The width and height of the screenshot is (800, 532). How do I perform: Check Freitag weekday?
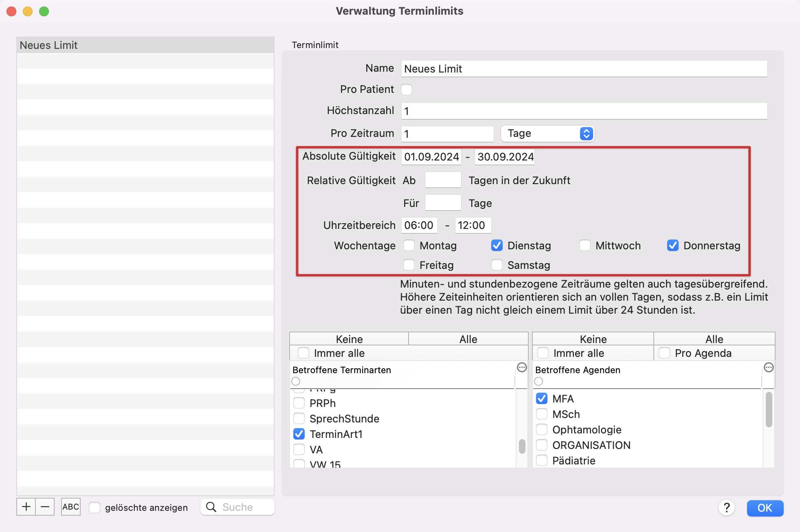tap(409, 265)
